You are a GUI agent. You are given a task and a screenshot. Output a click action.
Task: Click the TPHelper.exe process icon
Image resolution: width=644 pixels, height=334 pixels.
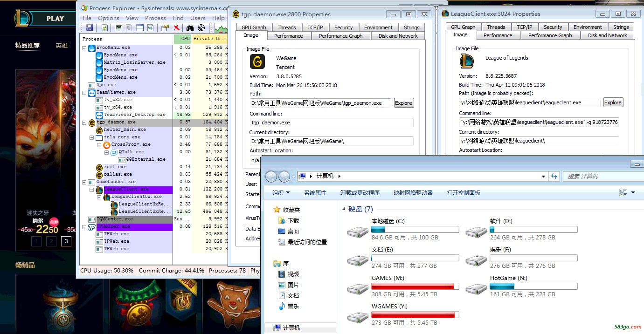(x=92, y=227)
